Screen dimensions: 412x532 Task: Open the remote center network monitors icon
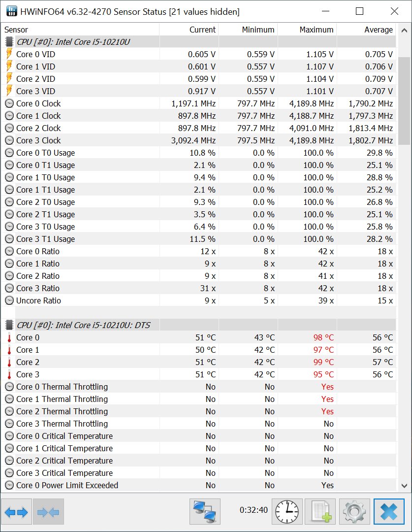click(205, 512)
